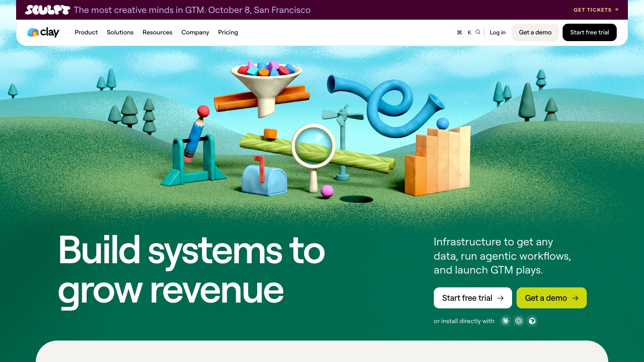The width and height of the screenshot is (644, 362).
Task: Install with ChatGPT knot icon
Action: coord(519,321)
